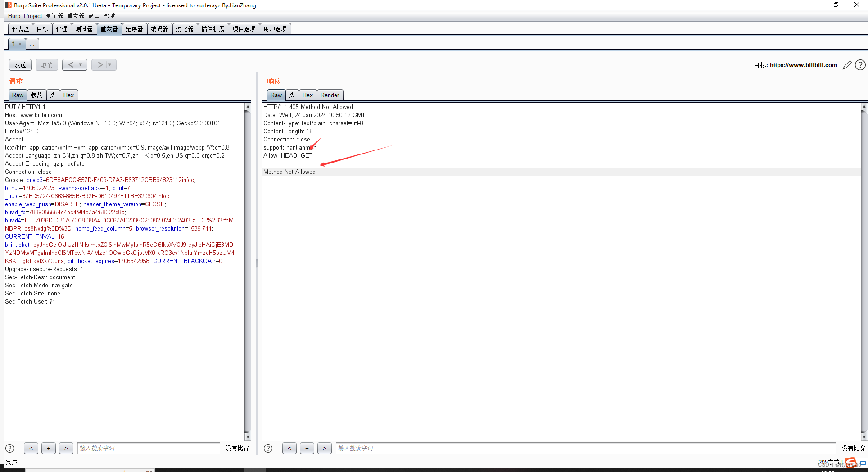Click response search next match button

(x=325, y=448)
